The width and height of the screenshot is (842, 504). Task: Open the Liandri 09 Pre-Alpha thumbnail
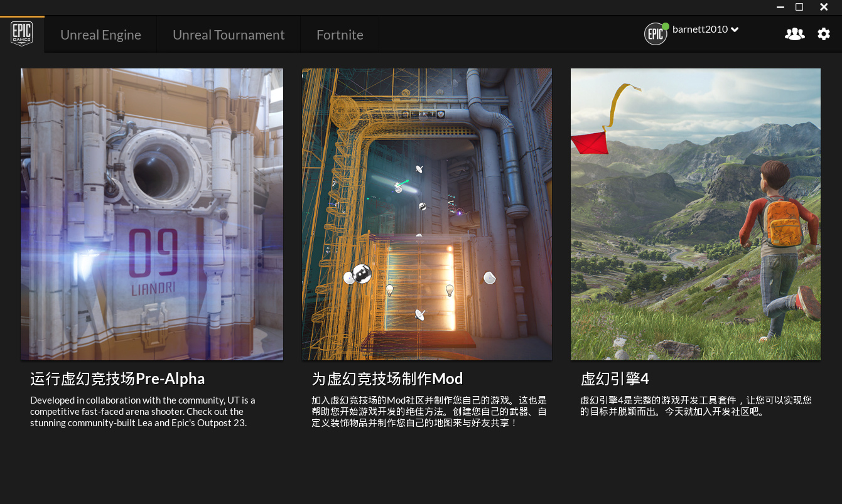coord(152,214)
